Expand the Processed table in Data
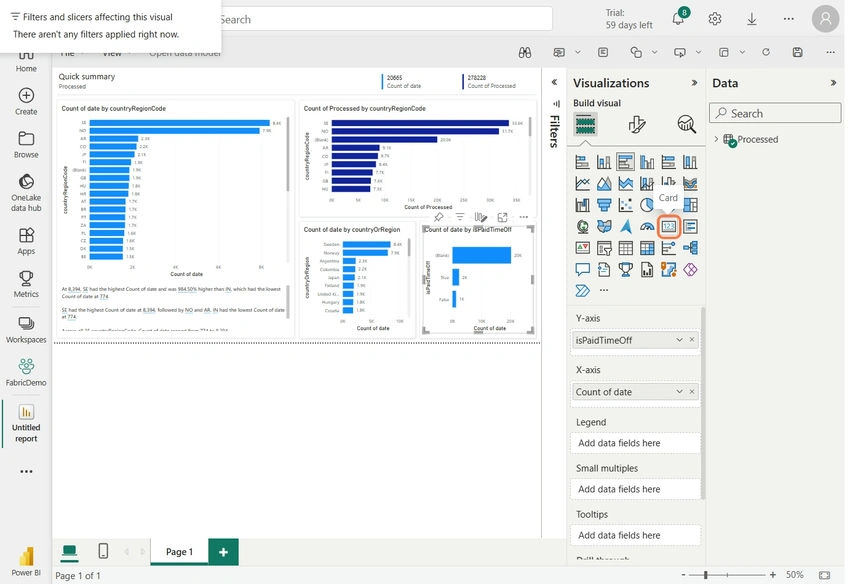 [716, 139]
